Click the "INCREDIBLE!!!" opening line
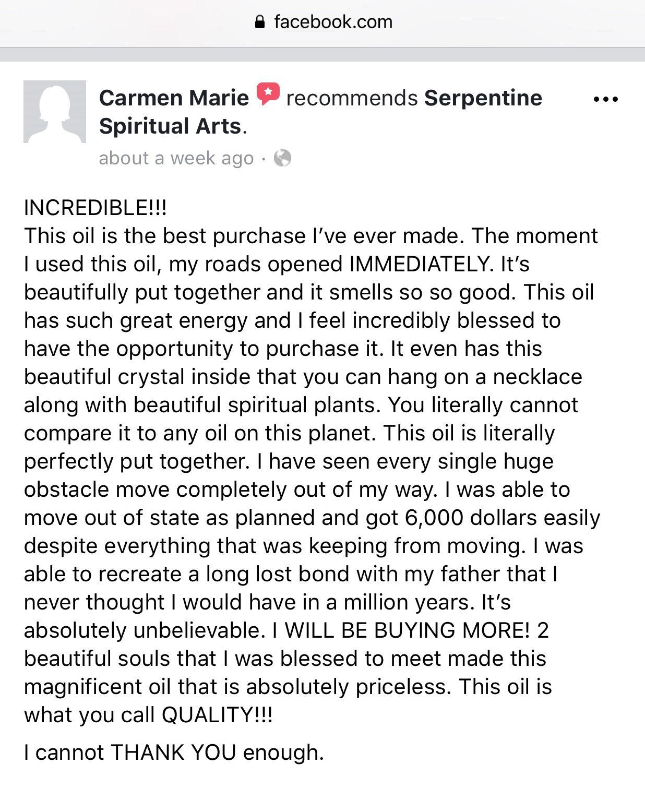The image size is (645, 812). tap(95, 208)
